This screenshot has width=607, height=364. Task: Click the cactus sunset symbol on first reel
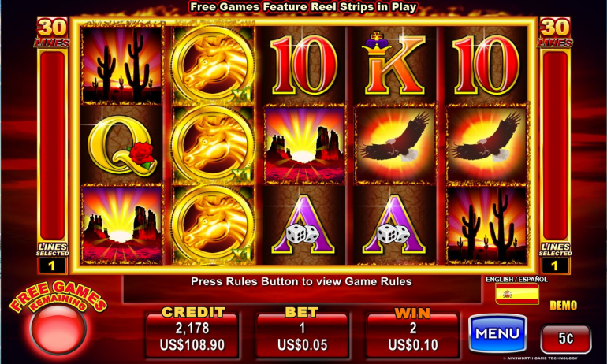coord(122,65)
